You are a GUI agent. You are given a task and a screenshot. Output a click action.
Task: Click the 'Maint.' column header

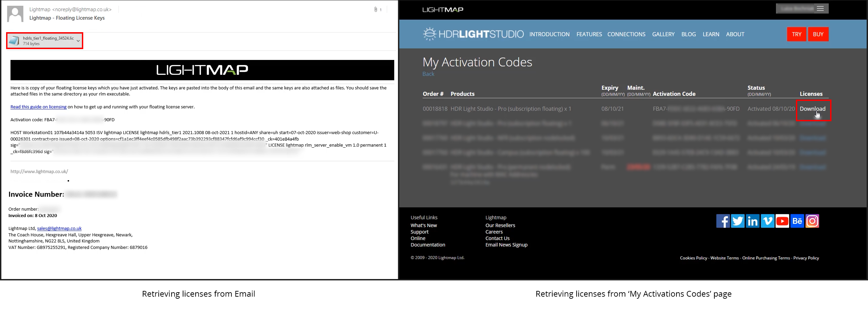[x=636, y=88]
